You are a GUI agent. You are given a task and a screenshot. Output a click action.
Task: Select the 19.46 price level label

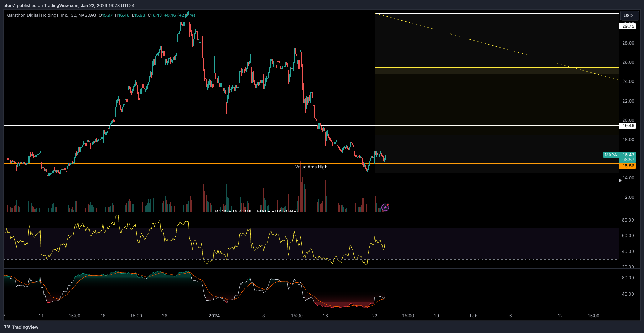(628, 125)
